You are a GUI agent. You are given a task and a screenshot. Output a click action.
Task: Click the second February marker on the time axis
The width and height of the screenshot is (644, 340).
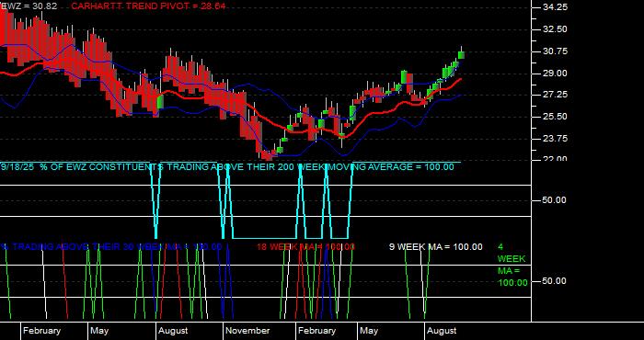pos(316,331)
